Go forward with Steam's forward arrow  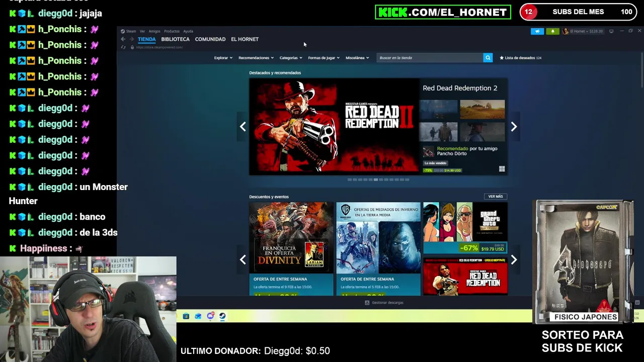pyautogui.click(x=132, y=39)
